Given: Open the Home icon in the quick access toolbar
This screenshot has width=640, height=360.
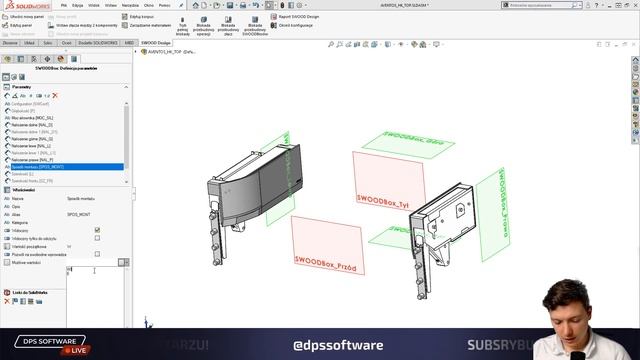Looking at the screenshot, I should 196,5.
